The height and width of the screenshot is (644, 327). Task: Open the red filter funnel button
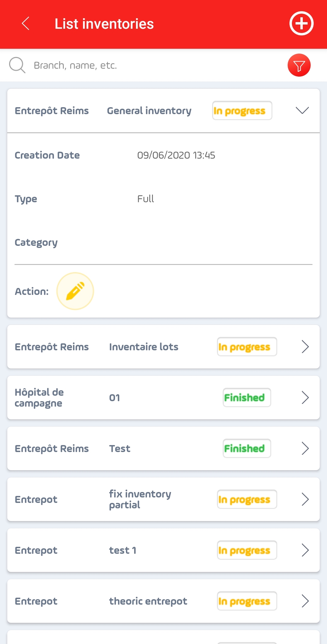299,65
